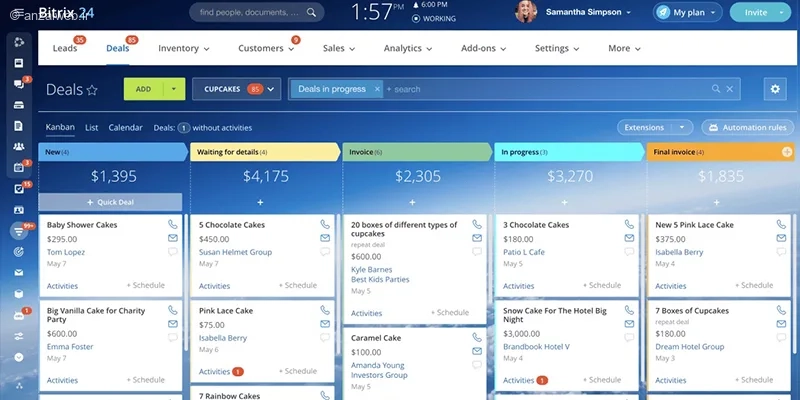Open Automation rules
The width and height of the screenshot is (800, 400).
coord(747,128)
